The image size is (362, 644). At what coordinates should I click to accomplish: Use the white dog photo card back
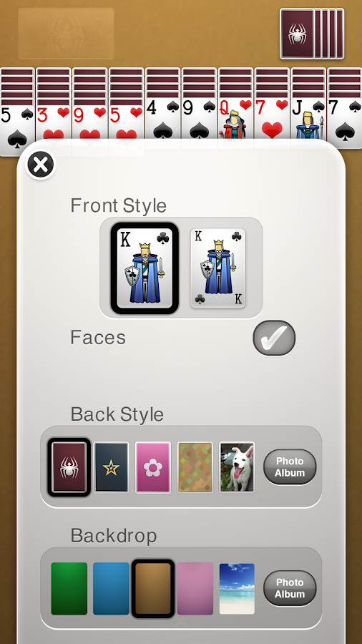pos(237,467)
